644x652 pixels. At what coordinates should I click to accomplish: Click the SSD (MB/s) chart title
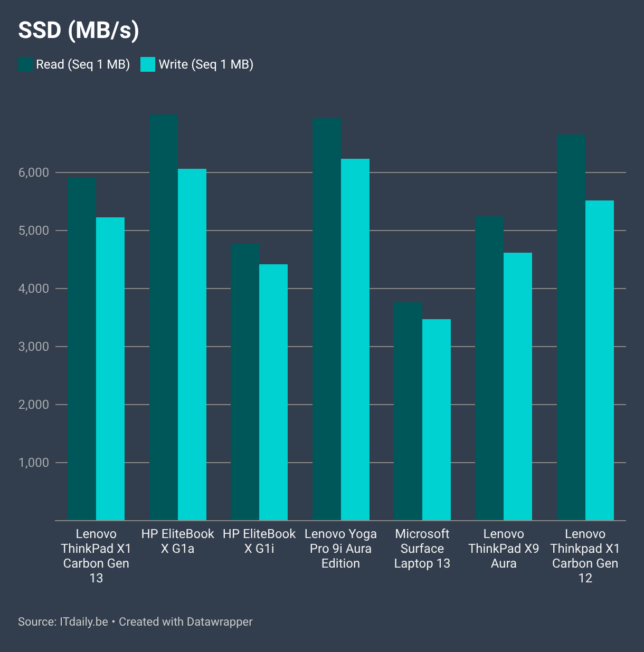coord(79,31)
